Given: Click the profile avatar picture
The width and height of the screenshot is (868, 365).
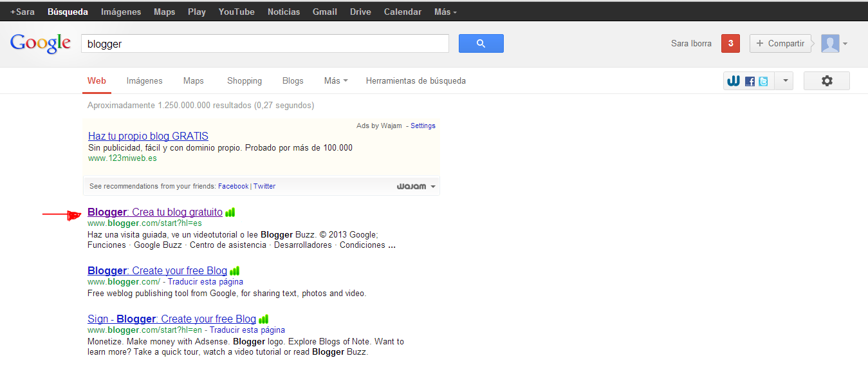Looking at the screenshot, I should [x=830, y=44].
